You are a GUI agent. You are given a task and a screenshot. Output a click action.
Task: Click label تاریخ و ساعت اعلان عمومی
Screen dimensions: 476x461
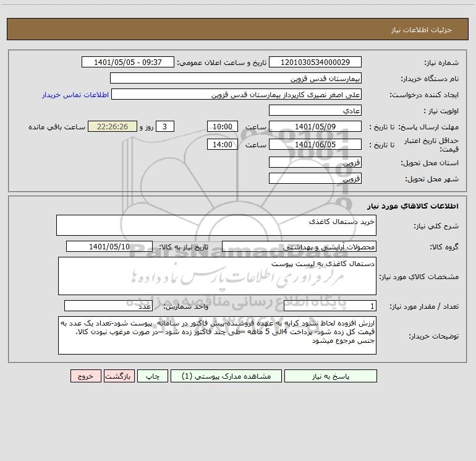(x=222, y=62)
